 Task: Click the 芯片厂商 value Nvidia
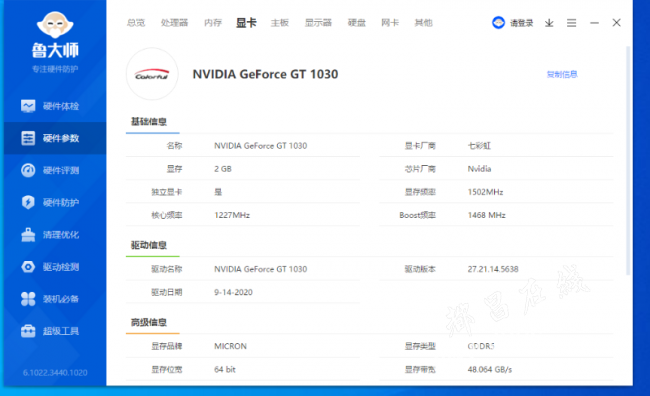tap(479, 169)
